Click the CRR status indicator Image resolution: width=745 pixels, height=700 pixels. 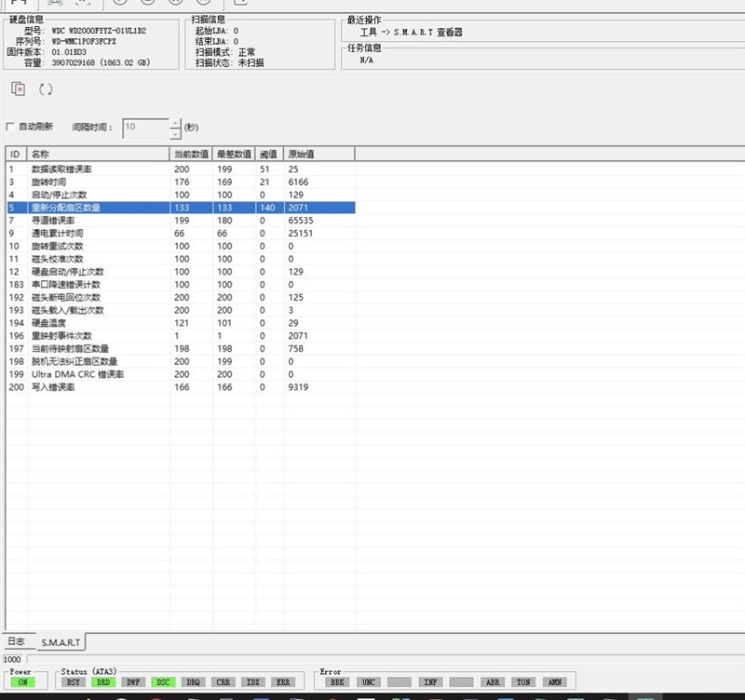coord(223,682)
